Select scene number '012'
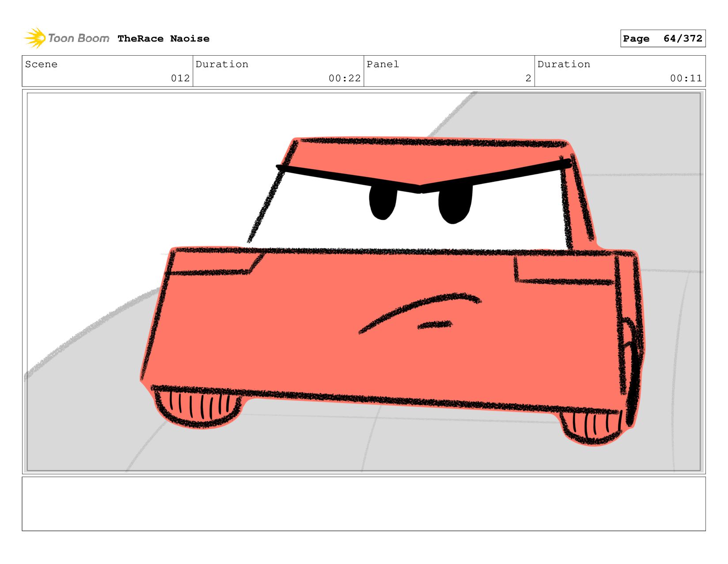 click(x=180, y=78)
